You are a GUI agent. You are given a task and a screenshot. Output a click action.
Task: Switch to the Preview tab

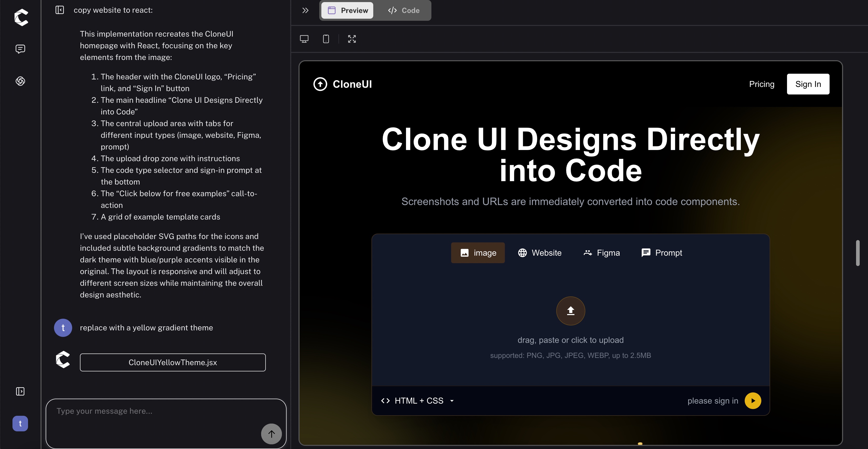point(347,10)
